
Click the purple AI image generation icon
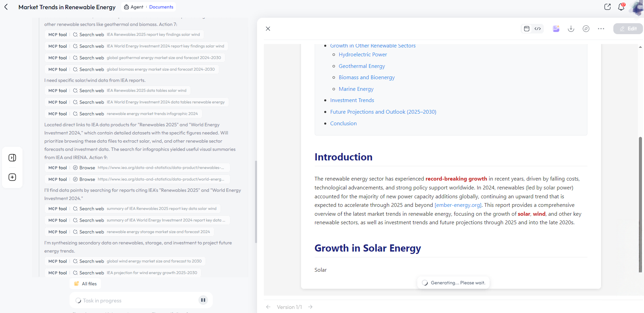click(x=556, y=29)
